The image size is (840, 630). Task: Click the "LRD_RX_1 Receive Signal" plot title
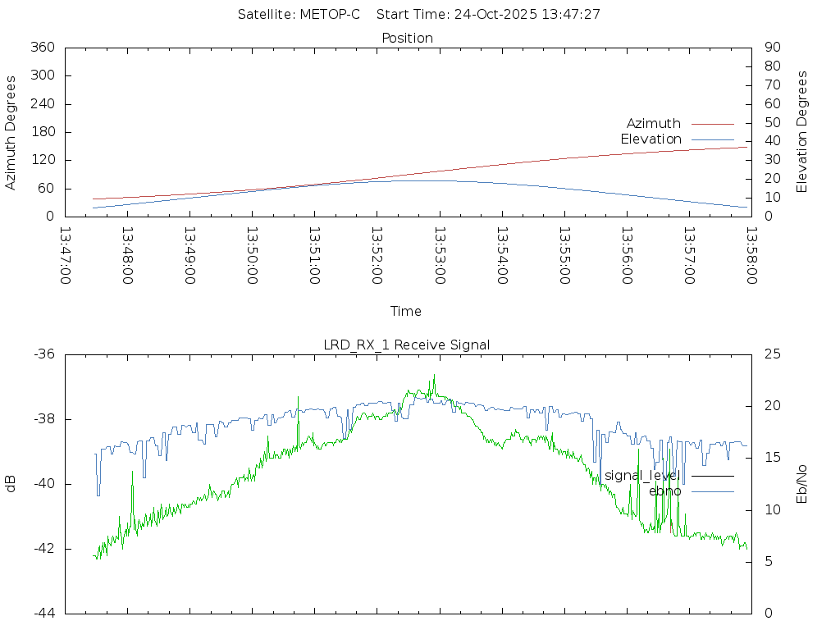407,345
